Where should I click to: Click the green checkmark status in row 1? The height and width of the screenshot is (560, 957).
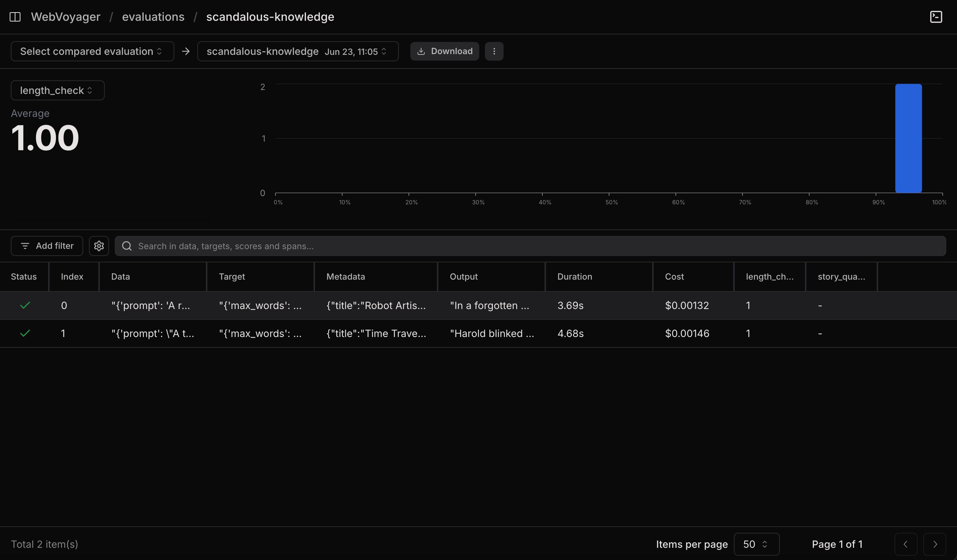coord(25,333)
